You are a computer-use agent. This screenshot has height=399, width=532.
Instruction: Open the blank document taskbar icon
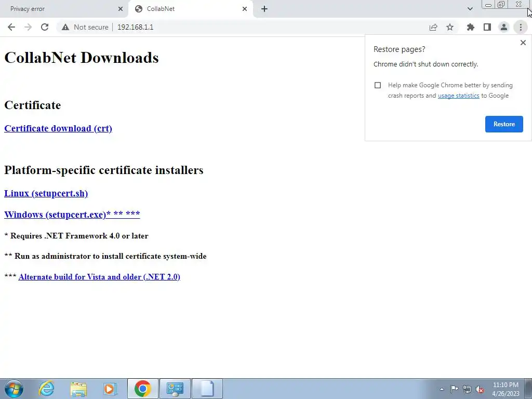[x=207, y=389]
